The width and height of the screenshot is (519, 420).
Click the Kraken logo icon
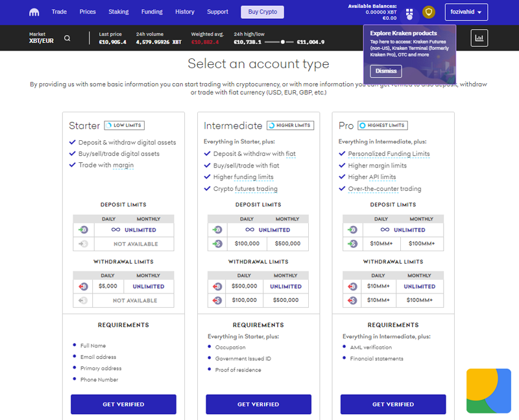pyautogui.click(x=34, y=12)
